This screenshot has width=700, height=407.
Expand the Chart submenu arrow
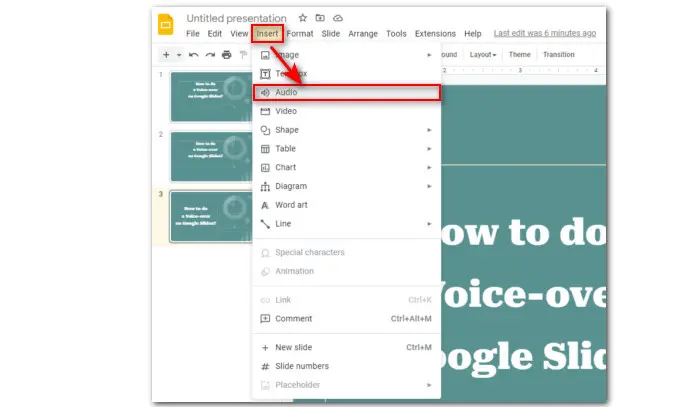click(429, 167)
